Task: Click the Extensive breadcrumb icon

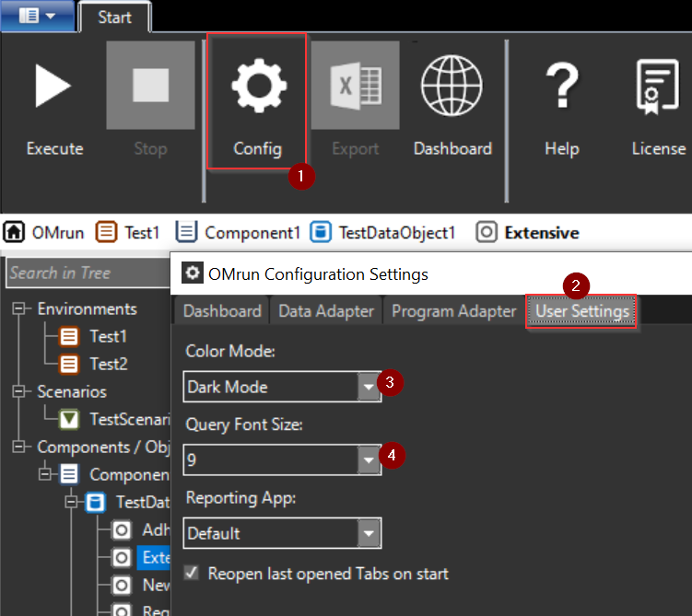Action: click(487, 232)
